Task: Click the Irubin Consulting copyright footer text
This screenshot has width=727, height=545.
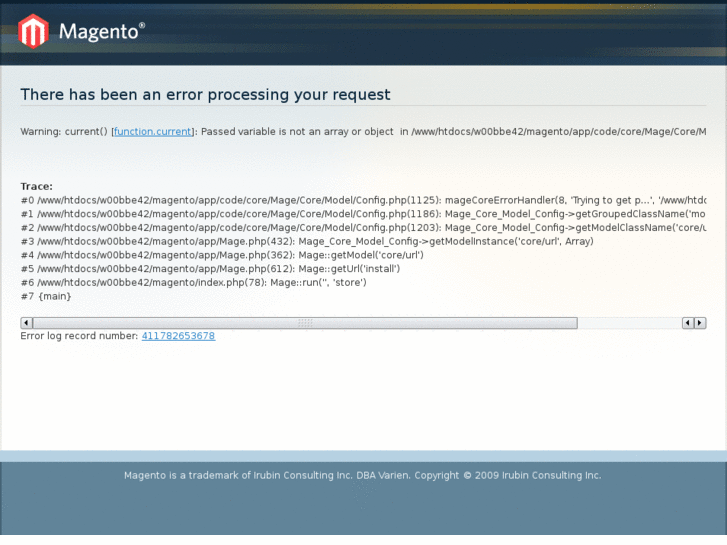Action: point(362,475)
